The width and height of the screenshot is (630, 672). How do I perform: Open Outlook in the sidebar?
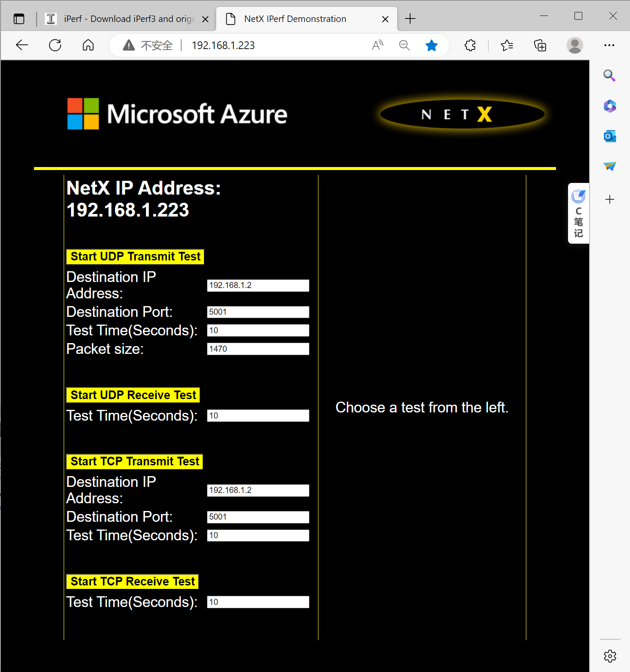coord(609,136)
